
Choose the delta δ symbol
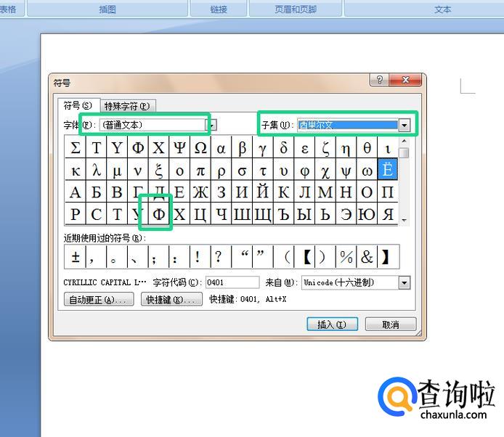(284, 147)
